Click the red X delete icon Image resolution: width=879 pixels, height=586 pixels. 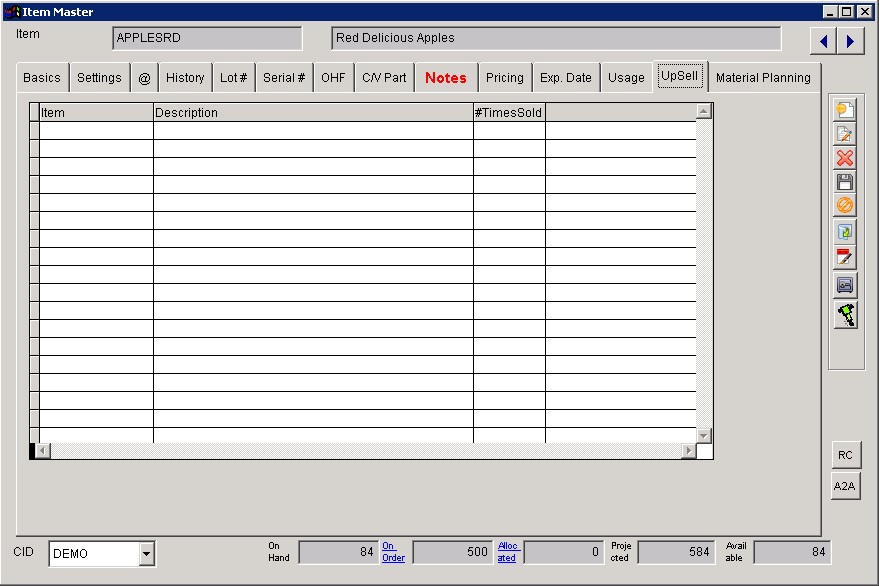pyautogui.click(x=845, y=158)
